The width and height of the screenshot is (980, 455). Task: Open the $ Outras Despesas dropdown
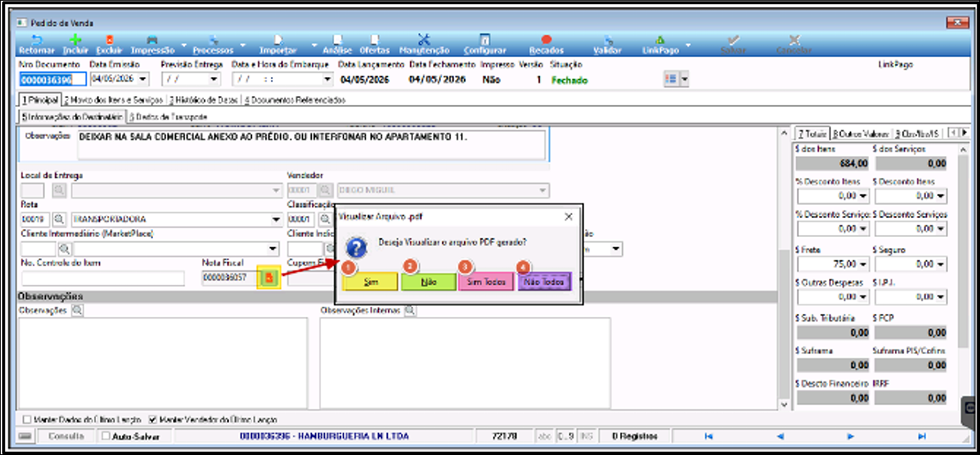[x=864, y=297]
